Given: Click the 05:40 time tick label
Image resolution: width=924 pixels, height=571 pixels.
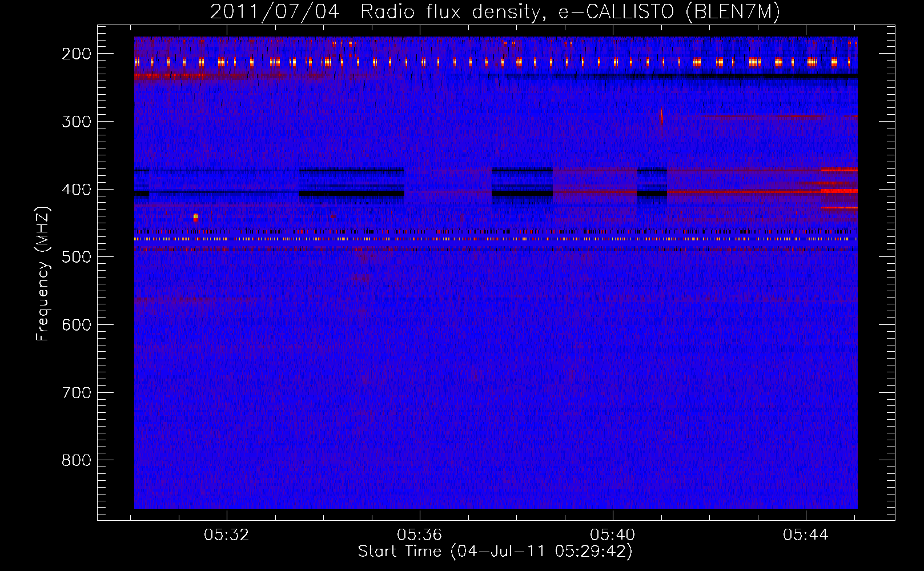Looking at the screenshot, I should coord(613,535).
